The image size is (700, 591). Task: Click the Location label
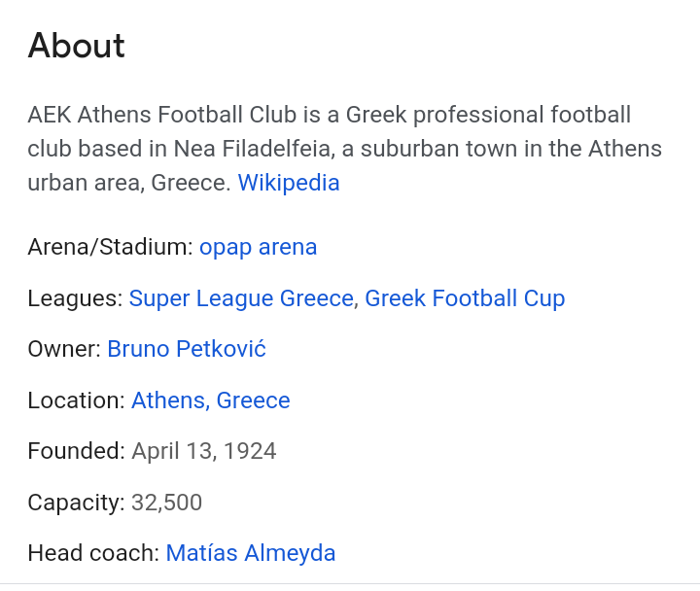point(77,400)
